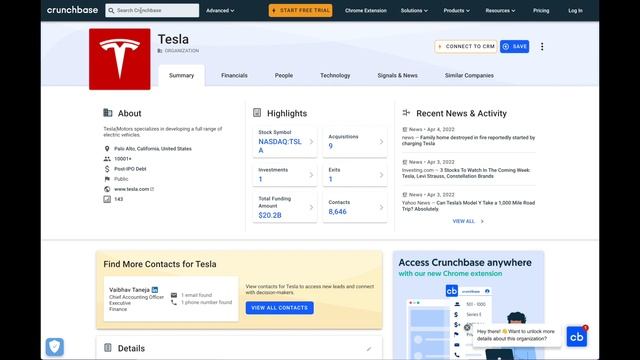Select the Summary tab

(x=182, y=76)
